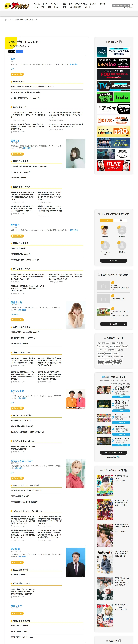Click the 17LIVE banner

(113, 166)
